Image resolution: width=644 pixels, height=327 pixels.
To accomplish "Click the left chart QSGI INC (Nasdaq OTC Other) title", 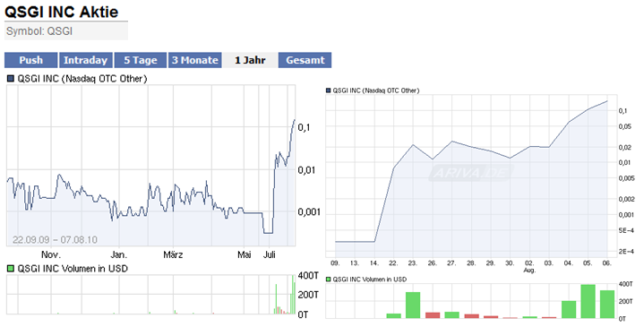I will pyautogui.click(x=82, y=79).
